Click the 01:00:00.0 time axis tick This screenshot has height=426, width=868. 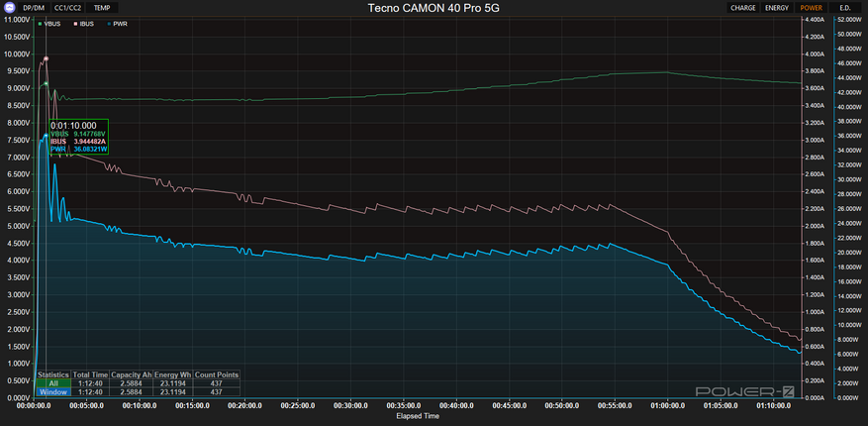(x=667, y=405)
